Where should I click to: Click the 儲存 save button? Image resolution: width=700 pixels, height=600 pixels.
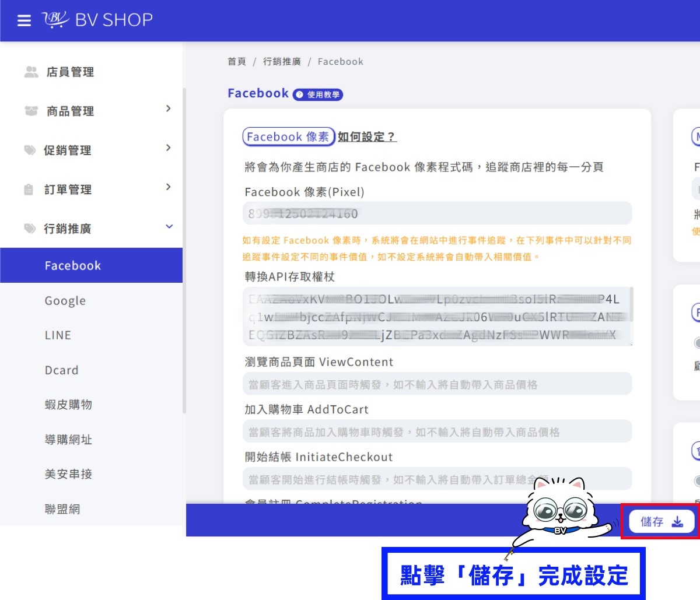[661, 522]
